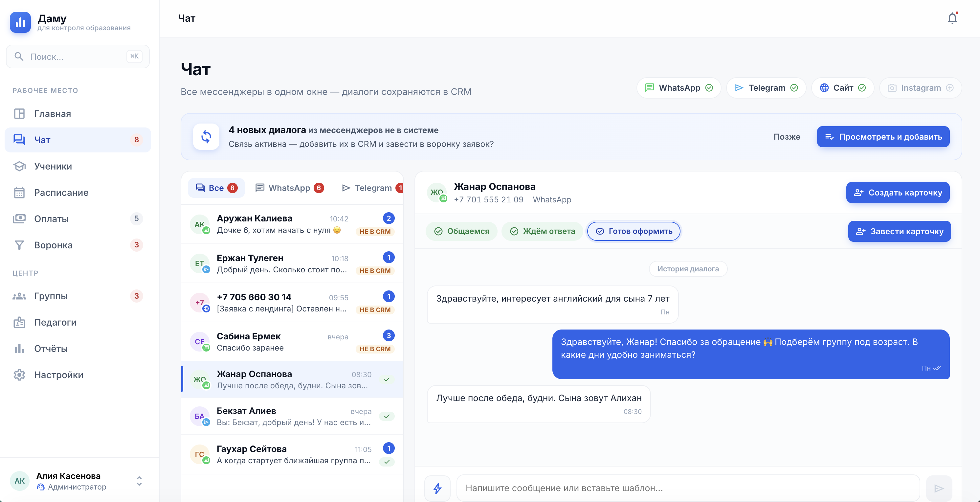Click the message input field
Viewport: 980px width, 502px height.
(688, 488)
